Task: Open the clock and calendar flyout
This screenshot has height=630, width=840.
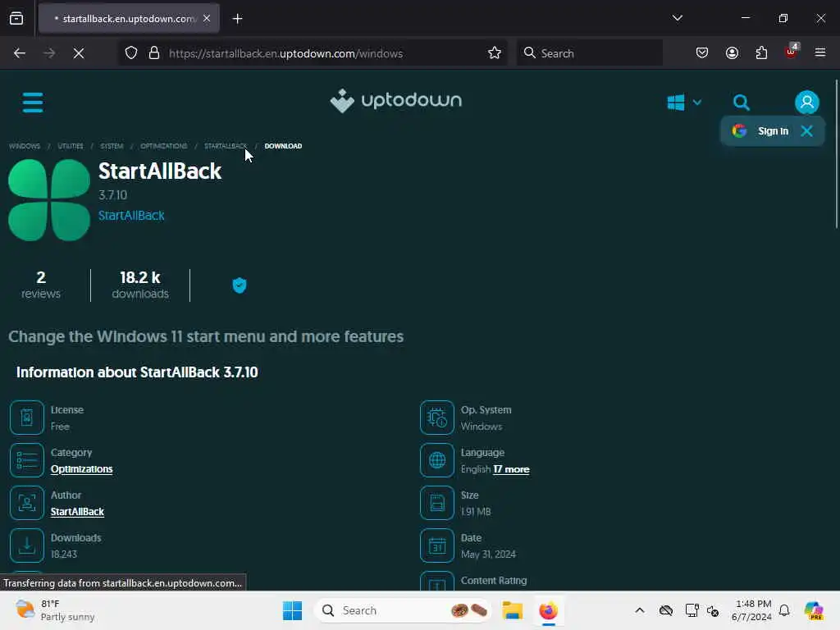Action: pos(751,610)
